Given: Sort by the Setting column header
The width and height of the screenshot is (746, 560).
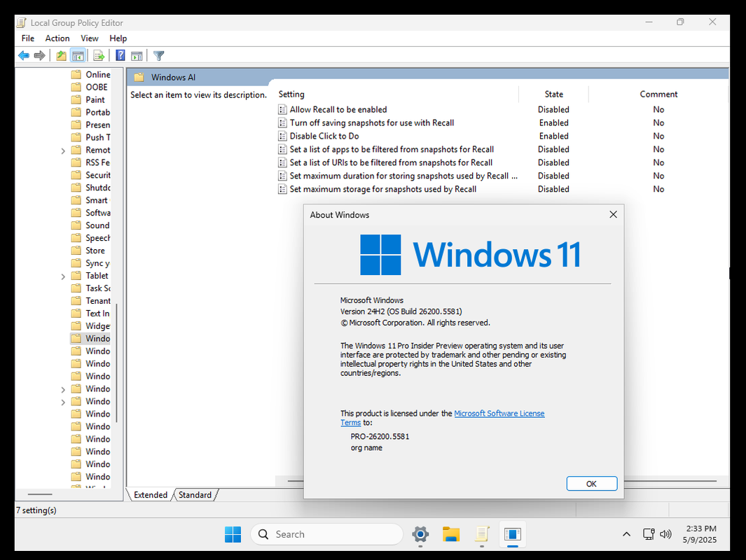Looking at the screenshot, I should click(x=397, y=94).
